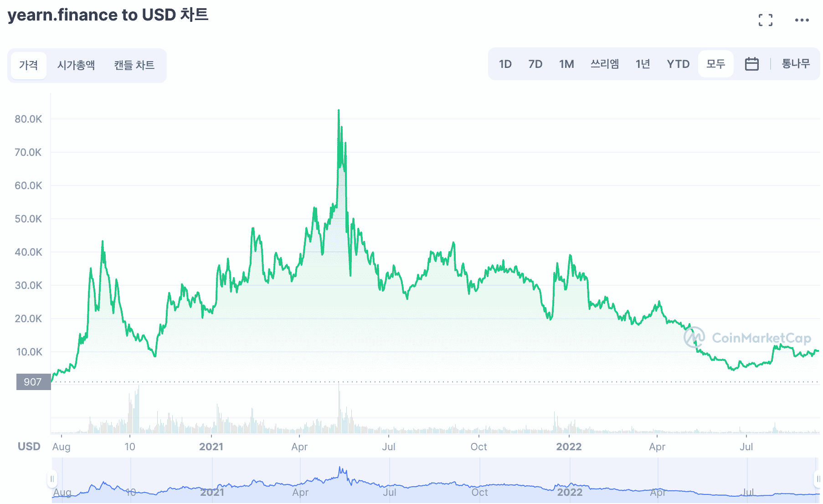Click the yearn.finance to USD 차트 title
The width and height of the screenshot is (823, 504).
tap(108, 15)
